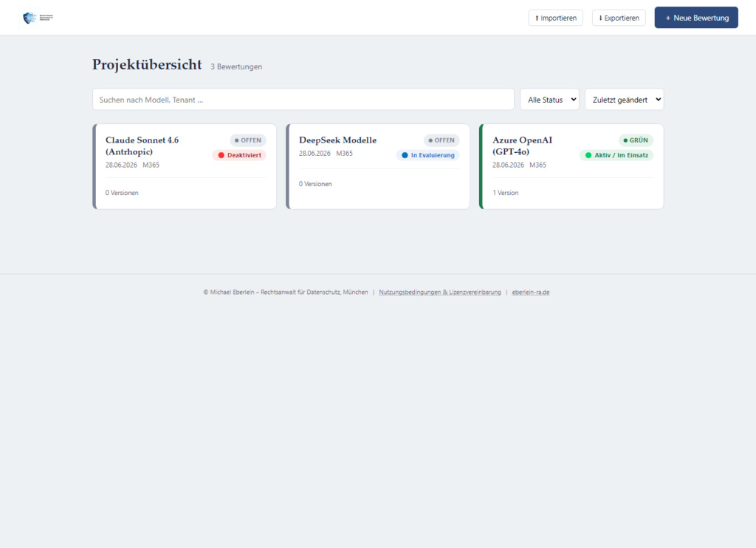Click M365 tenant label on Azure card
Image resolution: width=756 pixels, height=548 pixels.
tap(537, 165)
